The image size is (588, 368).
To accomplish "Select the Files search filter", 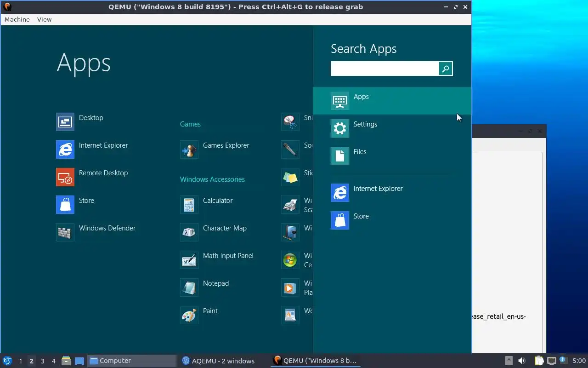I will click(392, 156).
